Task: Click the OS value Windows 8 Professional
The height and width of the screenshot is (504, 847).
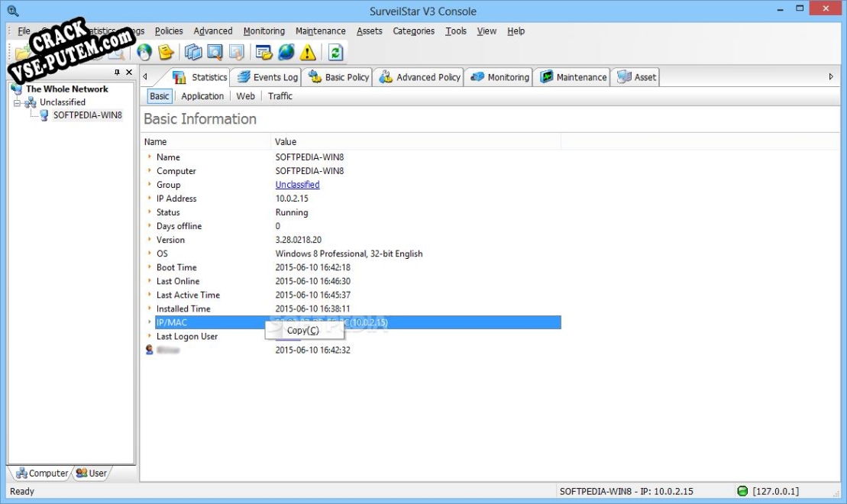Action: tap(349, 254)
